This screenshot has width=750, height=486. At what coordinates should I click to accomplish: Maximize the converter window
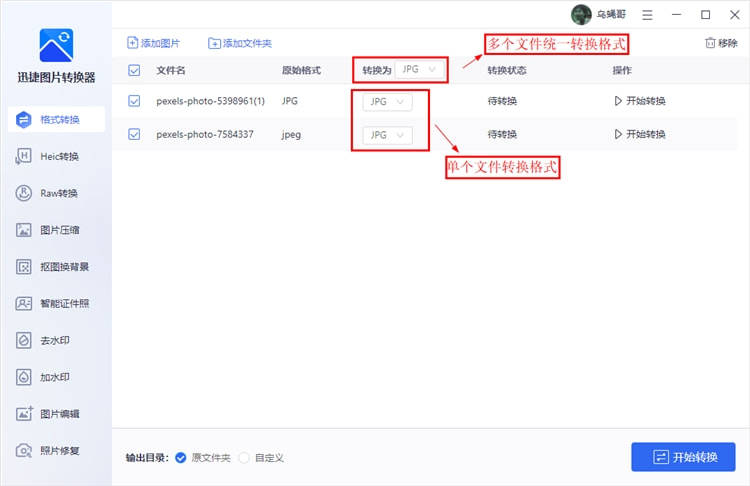pos(706,15)
